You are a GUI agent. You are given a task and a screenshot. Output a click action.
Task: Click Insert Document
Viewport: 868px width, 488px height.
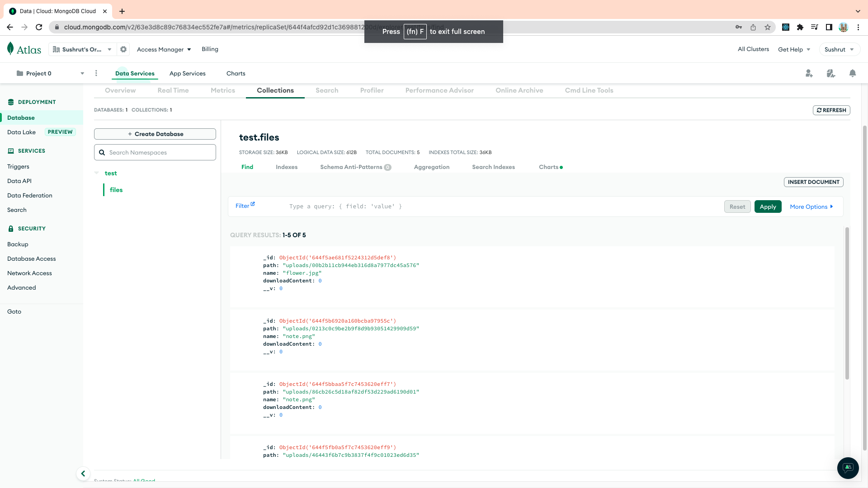click(813, 182)
